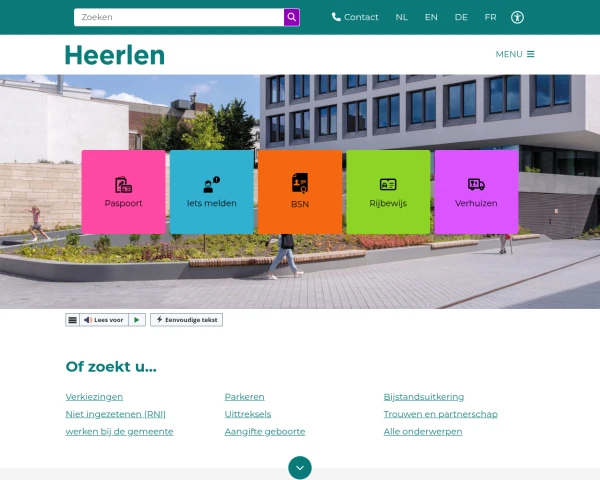
Task: Open the Verhuizen tile
Action: coord(476,192)
